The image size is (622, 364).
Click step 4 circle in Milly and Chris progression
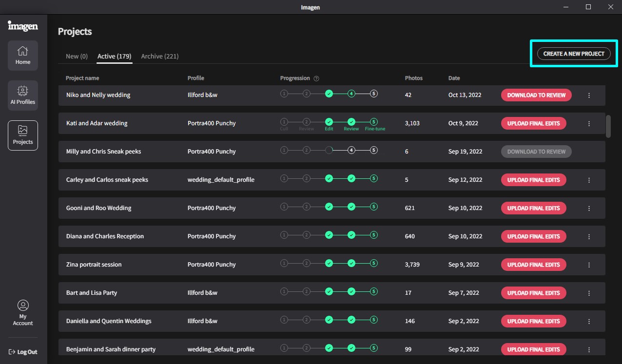pyautogui.click(x=351, y=150)
